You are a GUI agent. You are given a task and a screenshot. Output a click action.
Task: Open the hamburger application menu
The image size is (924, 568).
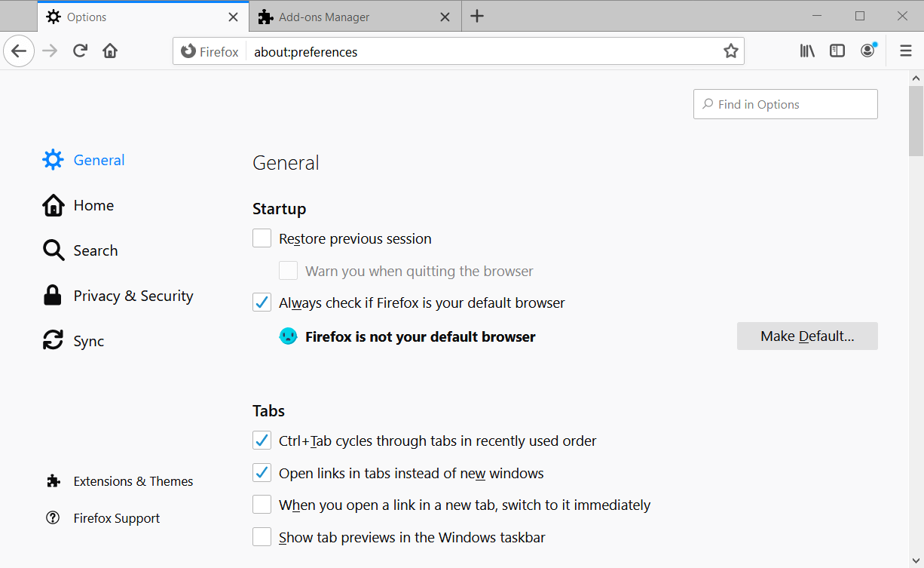tap(906, 51)
